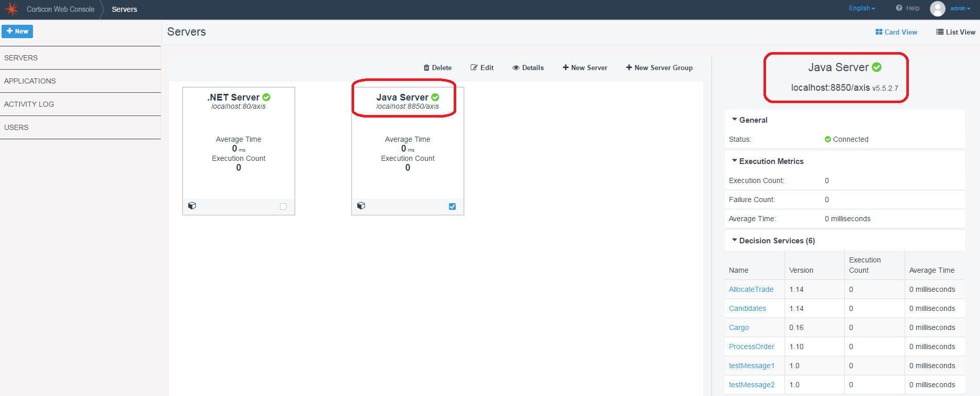Click the cube icon on Java Server card
The width and height of the screenshot is (980, 396).
click(x=361, y=206)
